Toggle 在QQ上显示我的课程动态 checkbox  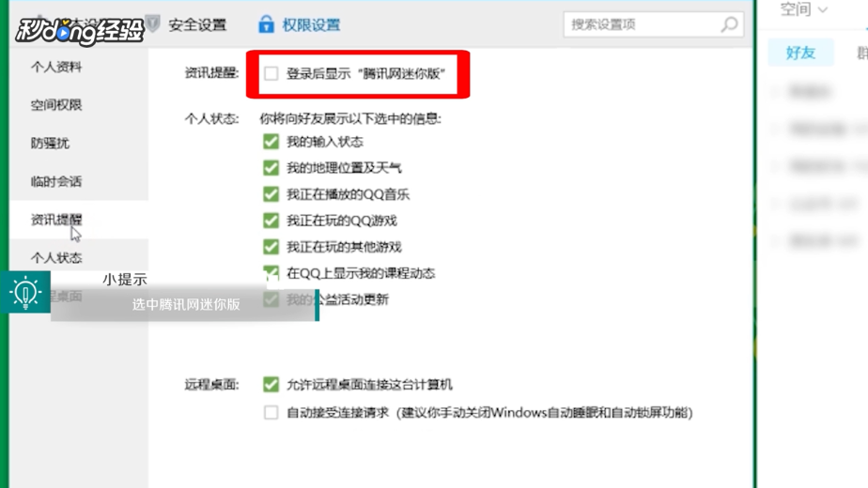pos(271,273)
